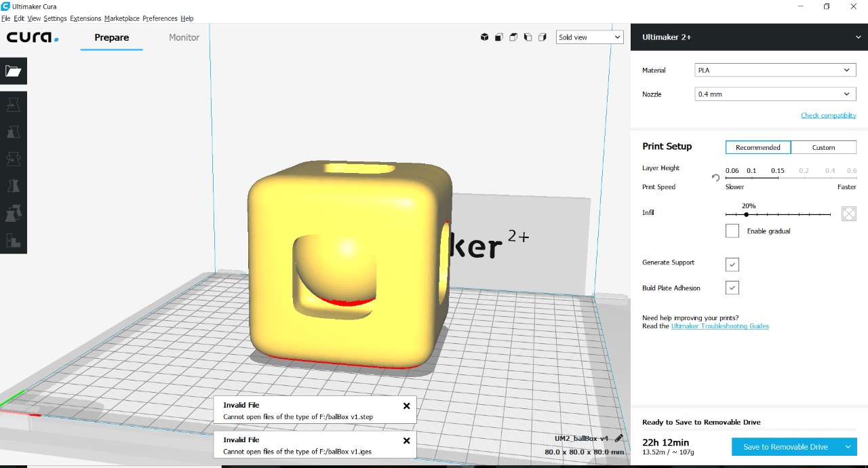Viewport: 868px width, 468px height.
Task: Open the file folder icon
Action: tap(14, 71)
